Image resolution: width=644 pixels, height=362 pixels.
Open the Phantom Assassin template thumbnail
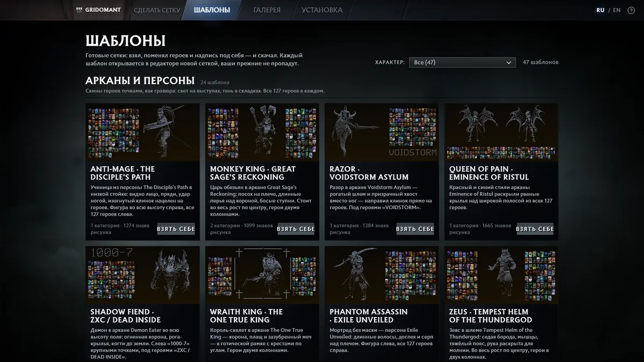382,275
